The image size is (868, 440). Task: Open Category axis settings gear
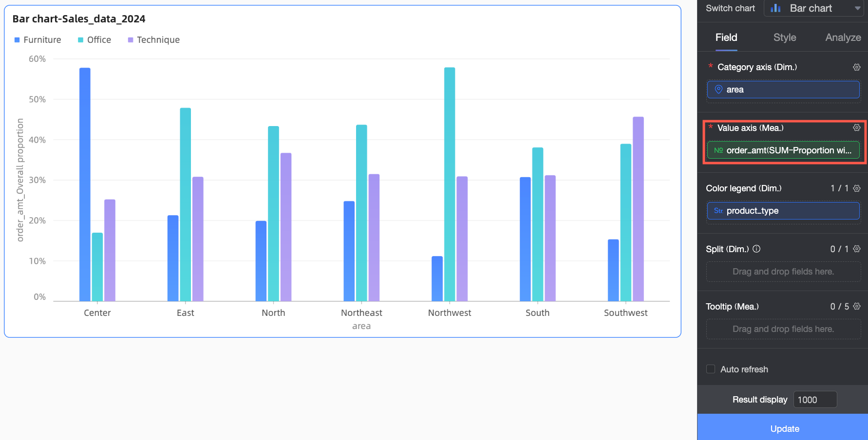coord(857,67)
